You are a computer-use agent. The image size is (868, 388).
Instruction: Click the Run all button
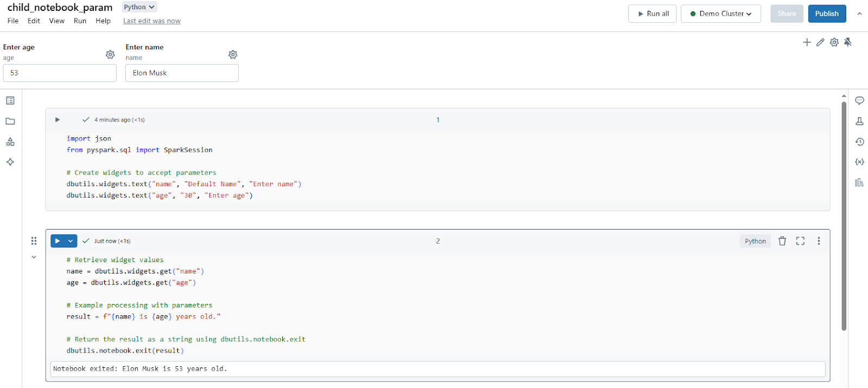pyautogui.click(x=652, y=14)
